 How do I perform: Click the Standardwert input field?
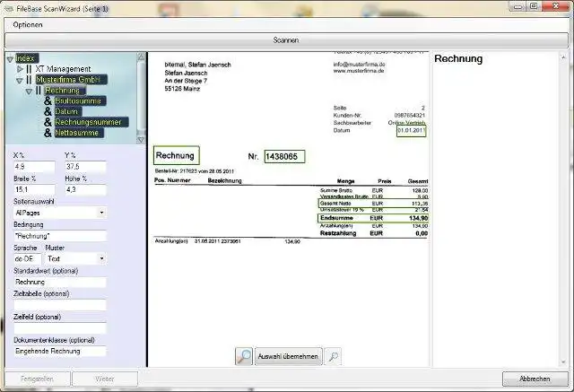[x=60, y=282]
